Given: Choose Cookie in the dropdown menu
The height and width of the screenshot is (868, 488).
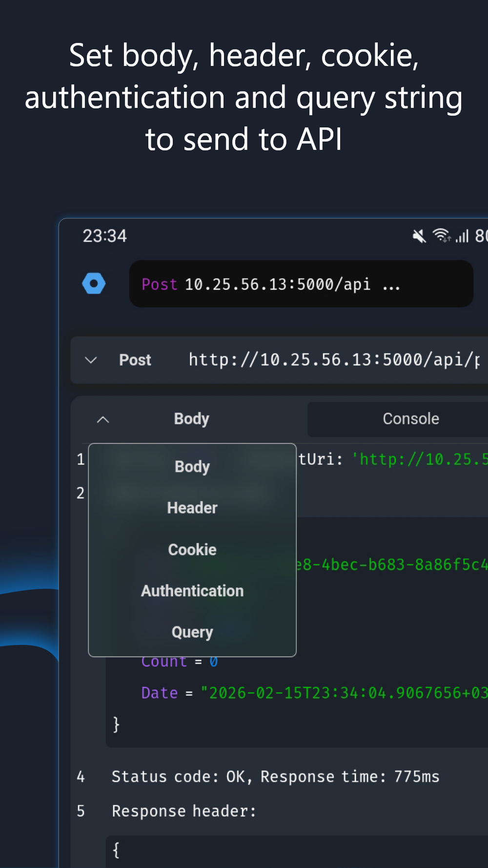Looking at the screenshot, I should 192,550.
